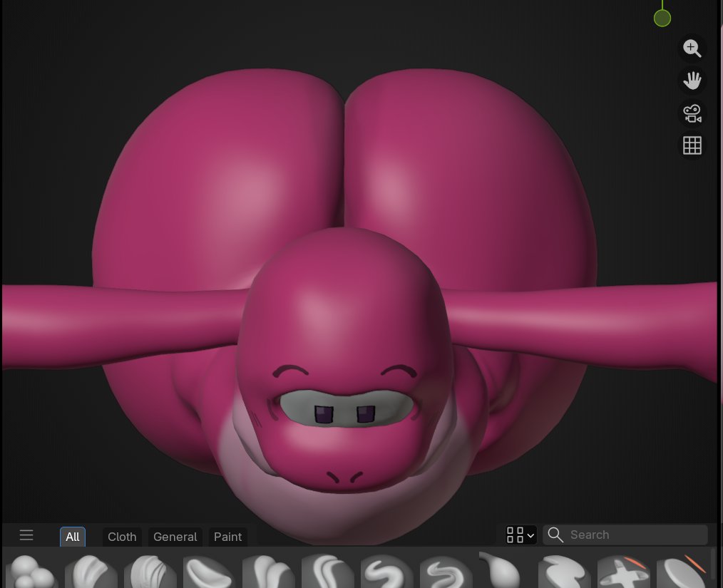Select the second, sharper S-shaped stroke brush

pyautogui.click(x=446, y=570)
